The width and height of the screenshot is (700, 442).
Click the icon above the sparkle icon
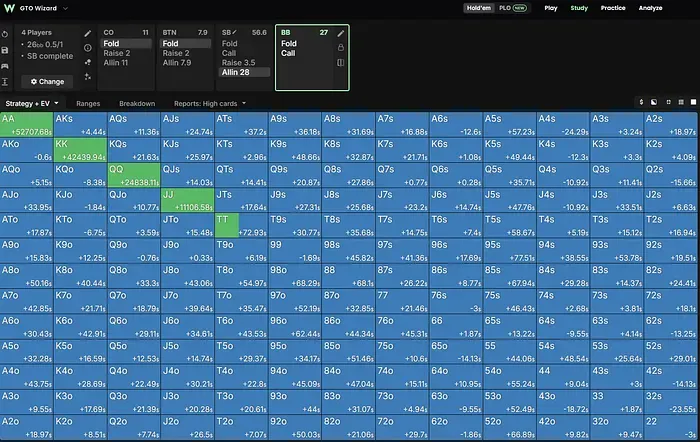pyautogui.click(x=88, y=62)
